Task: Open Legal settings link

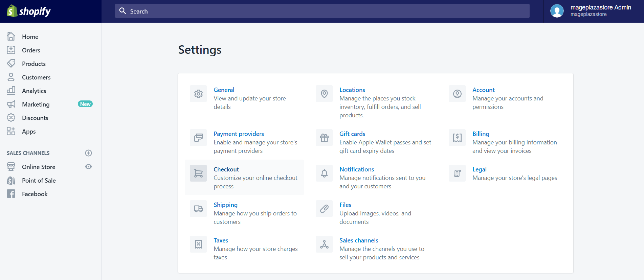Action: 479,169
